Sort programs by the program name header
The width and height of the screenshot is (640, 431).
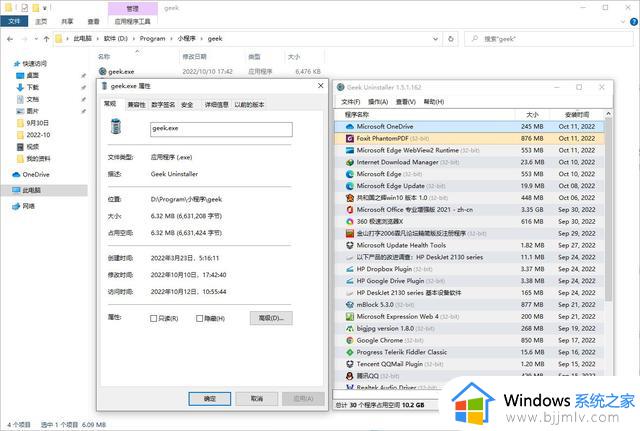click(424, 115)
